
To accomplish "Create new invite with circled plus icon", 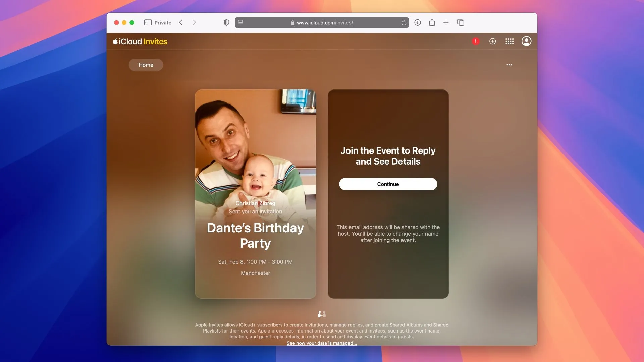I will click(x=493, y=41).
